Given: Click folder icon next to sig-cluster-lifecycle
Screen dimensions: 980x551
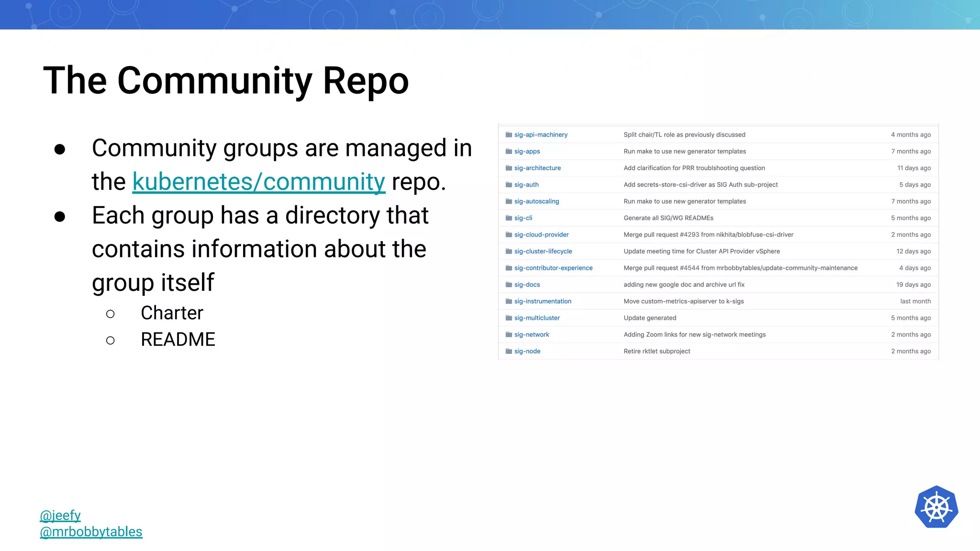Looking at the screenshot, I should (x=509, y=252).
